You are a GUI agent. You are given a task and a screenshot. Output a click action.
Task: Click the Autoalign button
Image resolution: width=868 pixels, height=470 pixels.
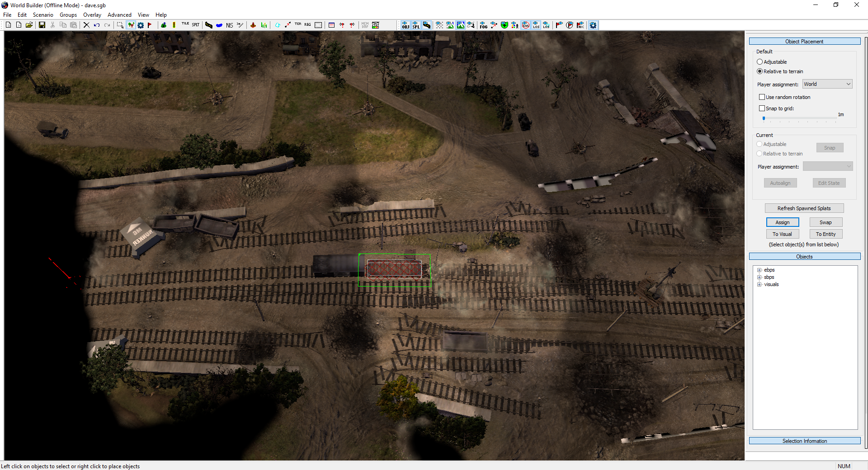(780, 183)
